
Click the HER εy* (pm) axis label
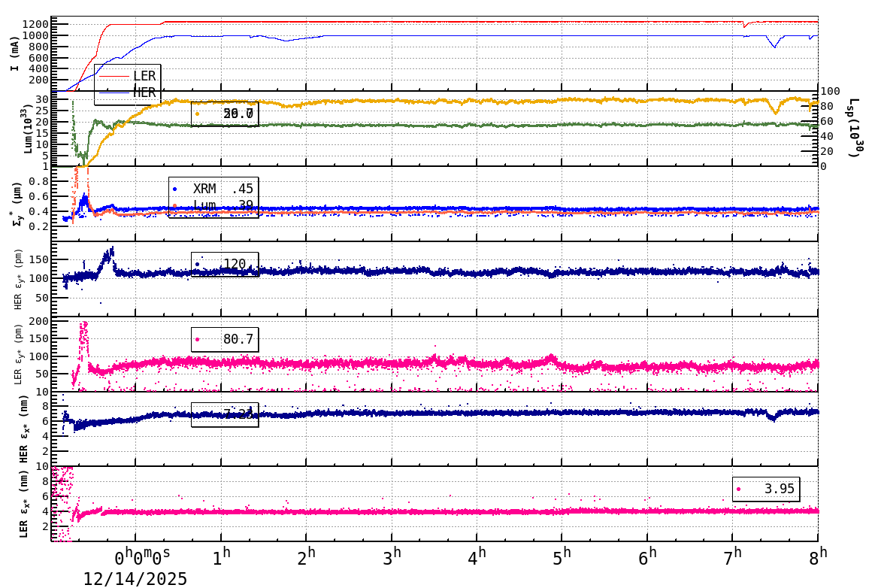tap(17, 279)
